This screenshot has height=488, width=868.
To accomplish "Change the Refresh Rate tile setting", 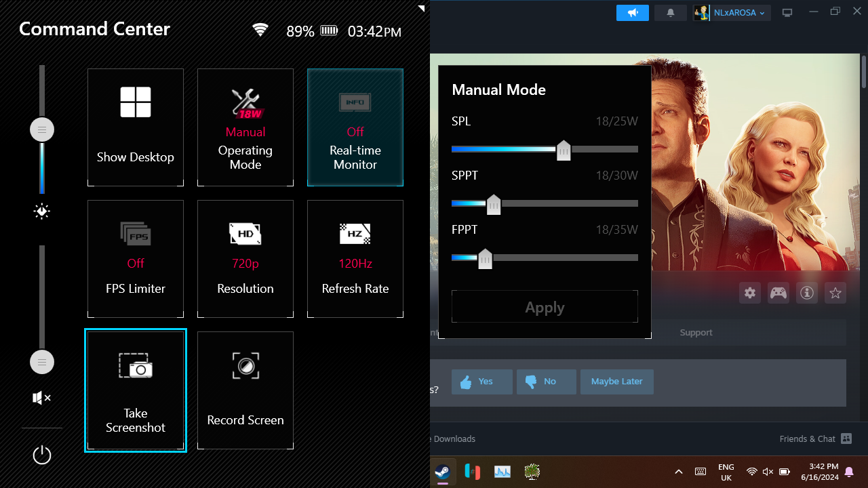I will (355, 259).
